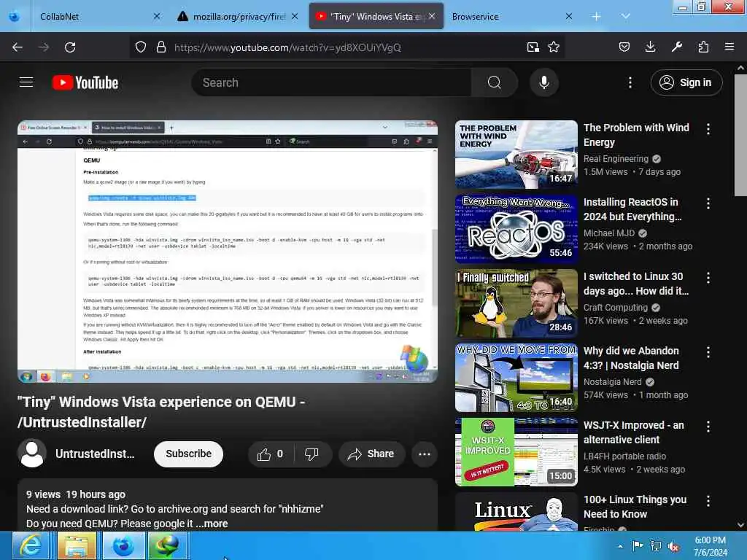Open the taskbar clock showing 6:00 PM
Screen dimensions: 747x560
pos(711,546)
